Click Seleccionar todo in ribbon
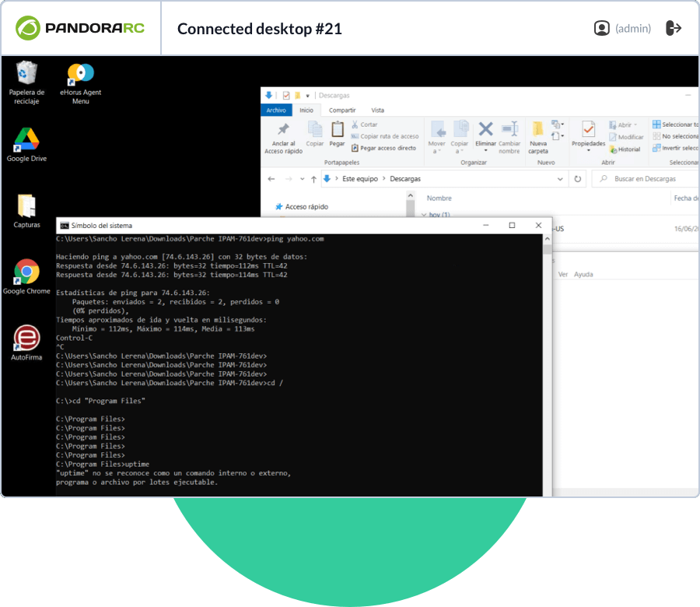The image size is (700, 607). tap(675, 125)
